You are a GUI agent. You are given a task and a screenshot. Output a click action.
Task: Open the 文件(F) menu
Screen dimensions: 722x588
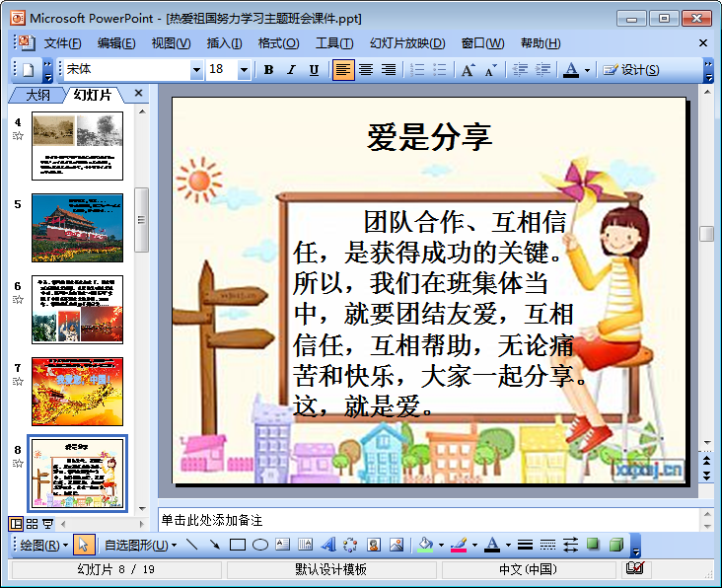(62, 43)
